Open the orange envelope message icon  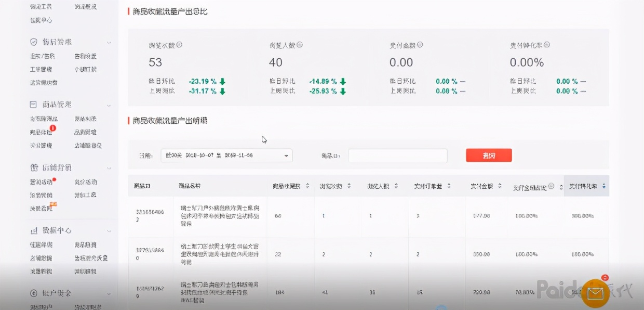pyautogui.click(x=595, y=294)
